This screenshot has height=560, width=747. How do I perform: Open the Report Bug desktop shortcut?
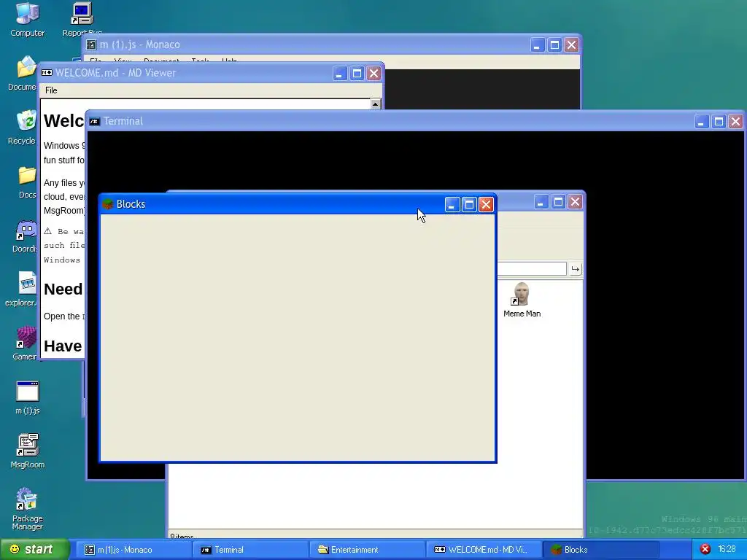tap(82, 19)
